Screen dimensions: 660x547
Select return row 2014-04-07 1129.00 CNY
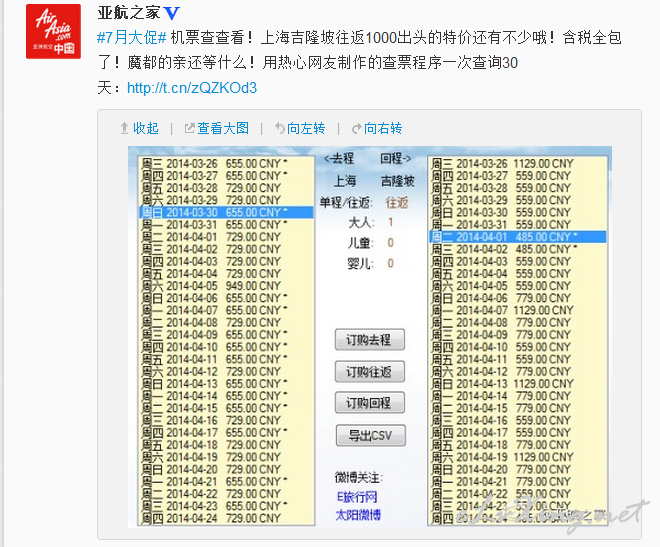coord(518,310)
